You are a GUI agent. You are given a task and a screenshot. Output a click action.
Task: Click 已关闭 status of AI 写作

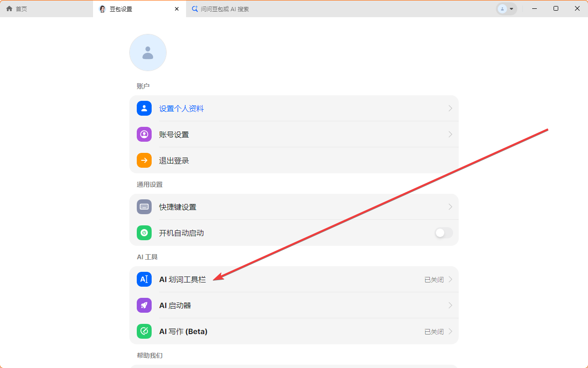(434, 332)
